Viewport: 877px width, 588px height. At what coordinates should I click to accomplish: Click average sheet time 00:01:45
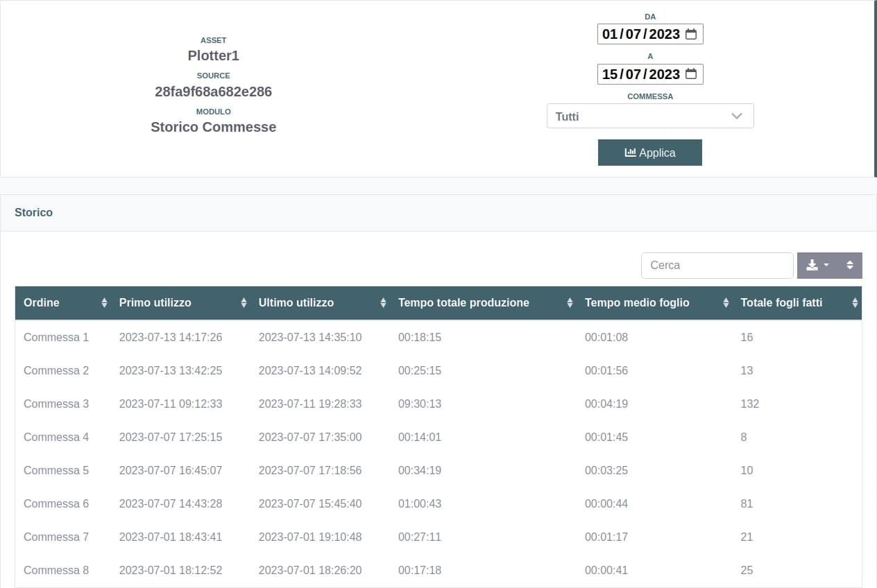coord(606,437)
